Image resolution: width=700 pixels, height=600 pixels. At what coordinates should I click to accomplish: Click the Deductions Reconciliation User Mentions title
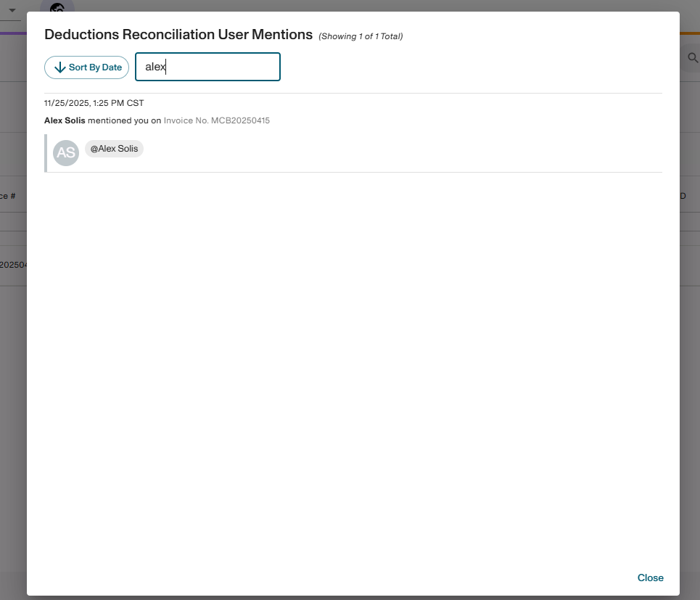pos(178,34)
